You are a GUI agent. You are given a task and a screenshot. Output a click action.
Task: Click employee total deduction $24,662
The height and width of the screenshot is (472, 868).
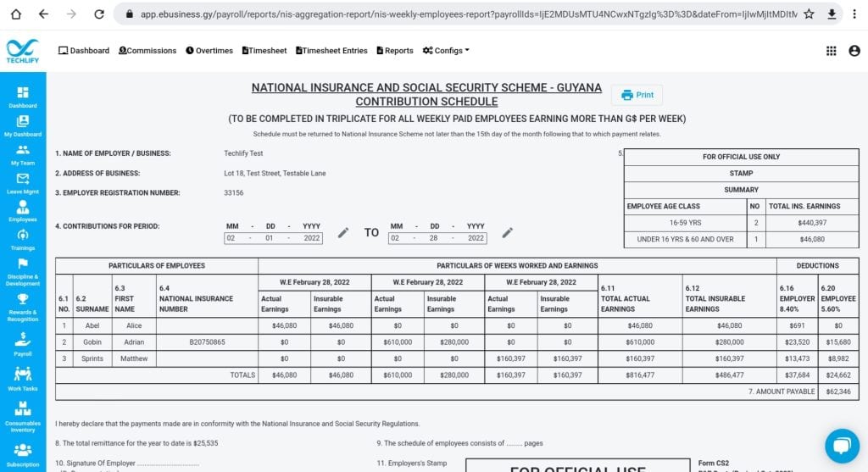pos(838,375)
